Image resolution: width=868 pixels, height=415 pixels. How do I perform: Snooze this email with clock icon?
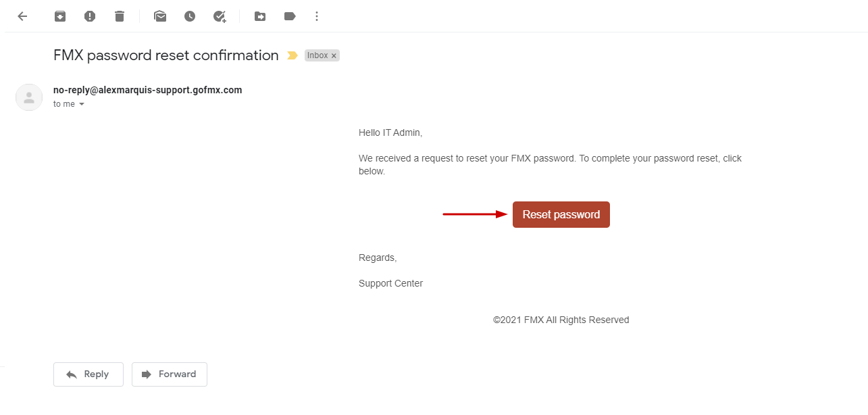[x=190, y=16]
